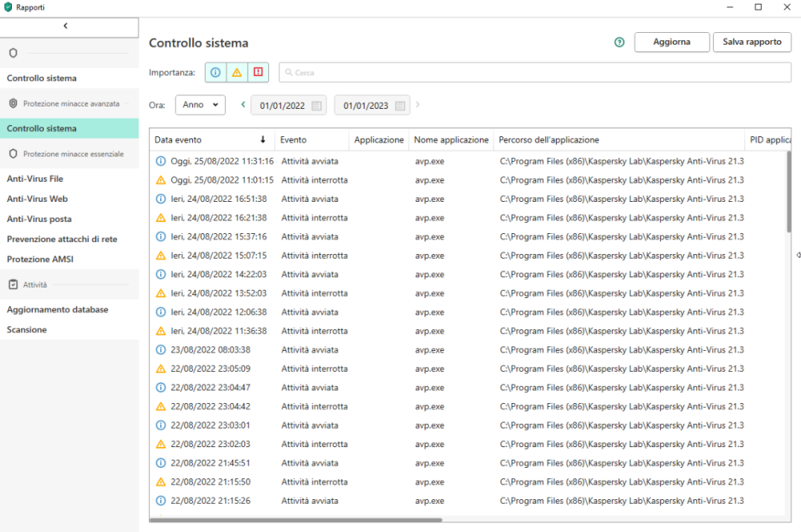Select Aggiornamento database in sidebar
801x532 pixels.
point(58,309)
